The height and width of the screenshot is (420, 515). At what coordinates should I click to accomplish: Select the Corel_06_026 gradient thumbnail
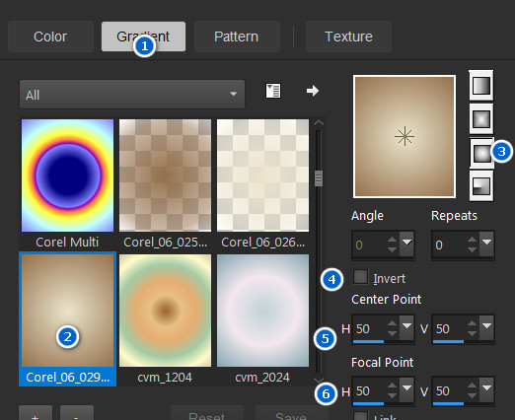coord(262,175)
